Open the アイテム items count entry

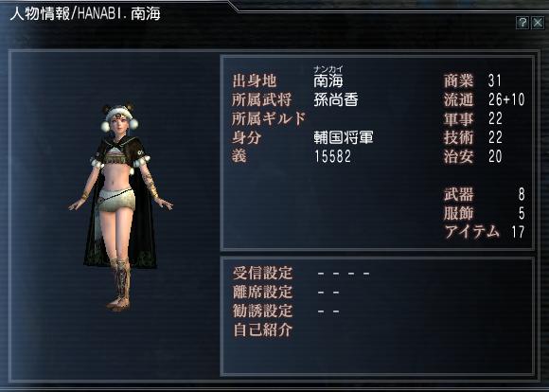(x=485, y=232)
